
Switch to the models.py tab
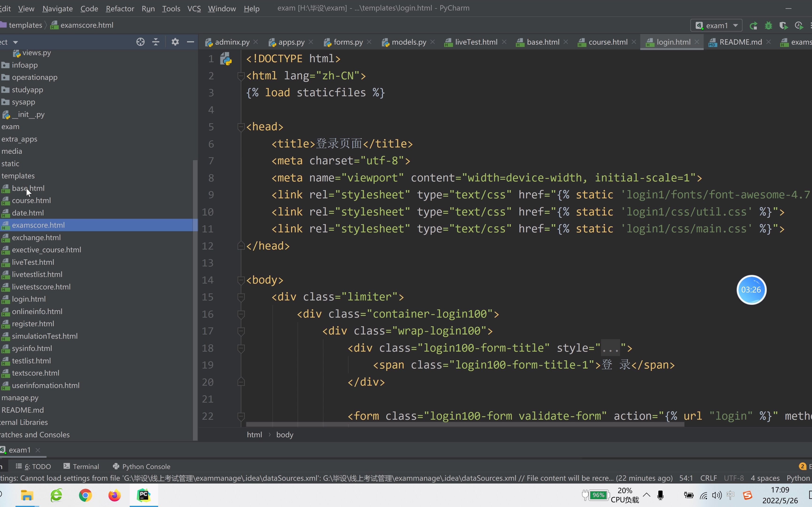click(x=408, y=42)
